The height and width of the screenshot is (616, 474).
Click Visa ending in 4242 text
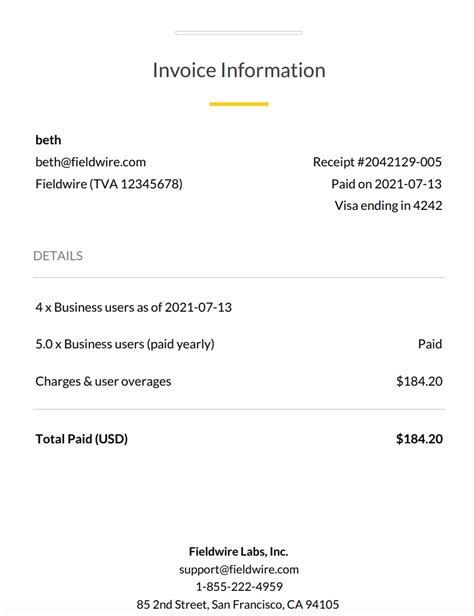pyautogui.click(x=388, y=205)
